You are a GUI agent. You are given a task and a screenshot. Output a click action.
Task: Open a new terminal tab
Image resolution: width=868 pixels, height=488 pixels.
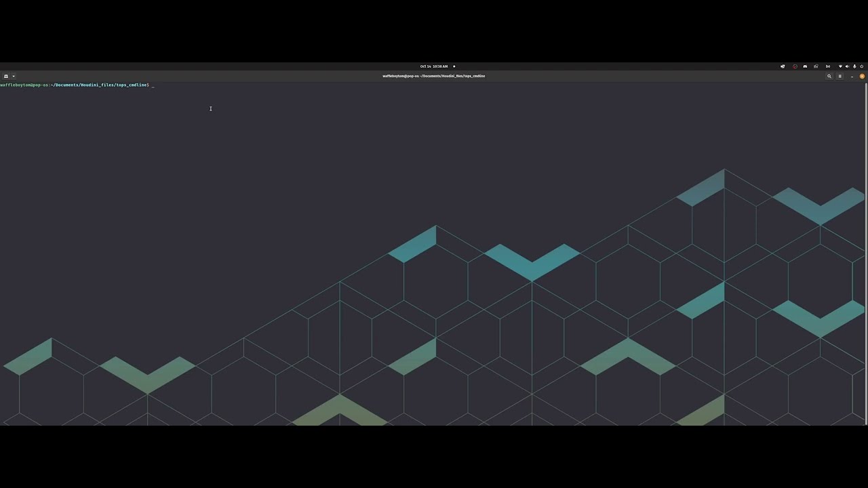click(x=6, y=76)
